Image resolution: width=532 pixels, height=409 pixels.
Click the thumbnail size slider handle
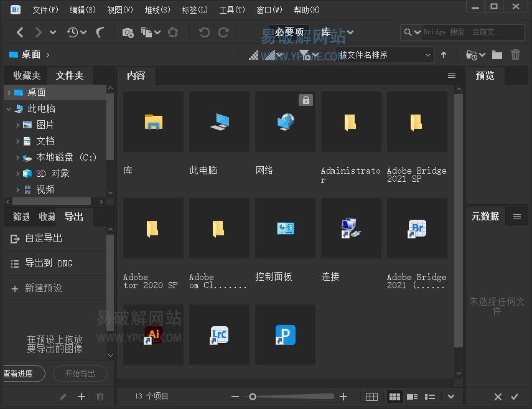pyautogui.click(x=252, y=397)
